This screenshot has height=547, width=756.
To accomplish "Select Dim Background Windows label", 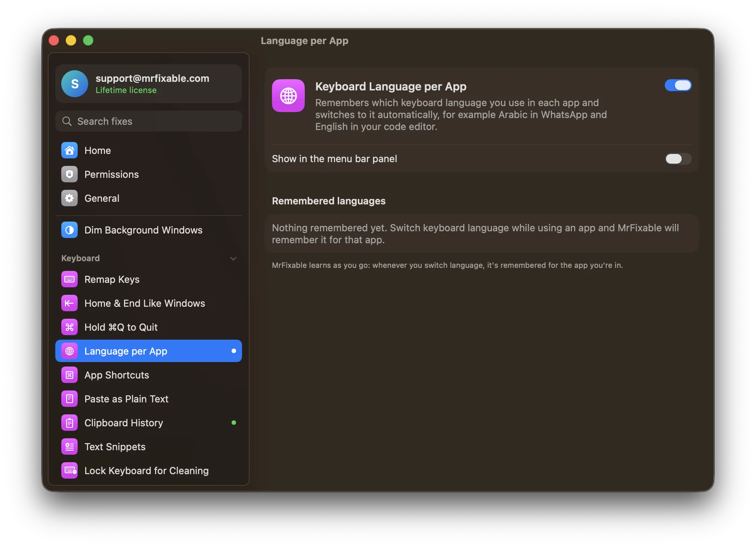I will pyautogui.click(x=143, y=230).
